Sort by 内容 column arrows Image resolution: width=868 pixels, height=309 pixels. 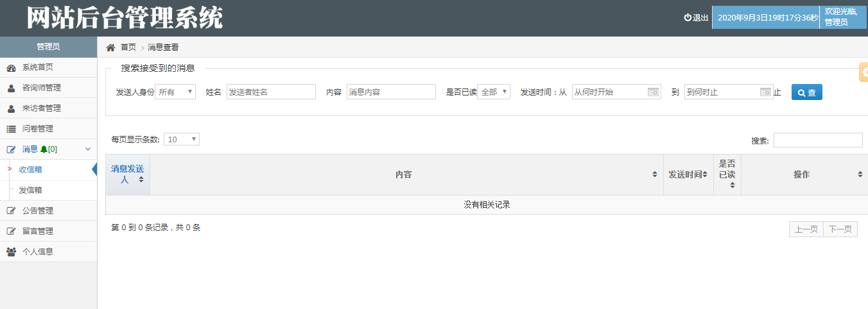click(655, 174)
